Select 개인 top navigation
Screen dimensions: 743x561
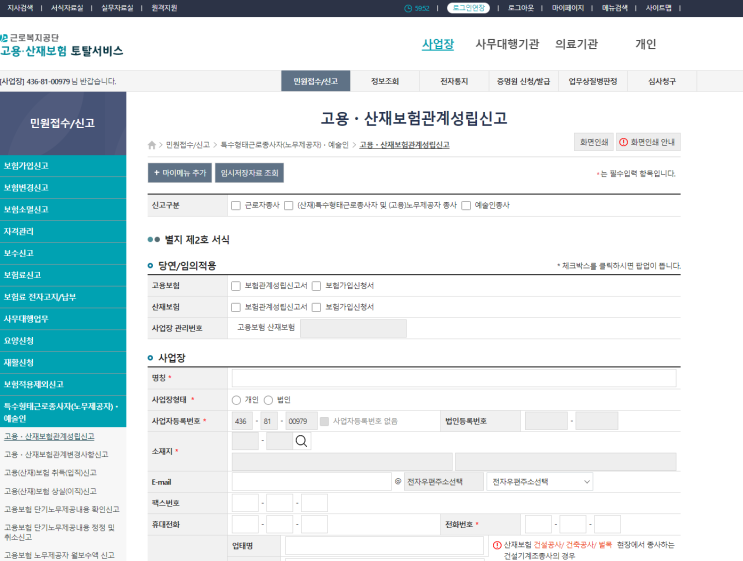[645, 44]
